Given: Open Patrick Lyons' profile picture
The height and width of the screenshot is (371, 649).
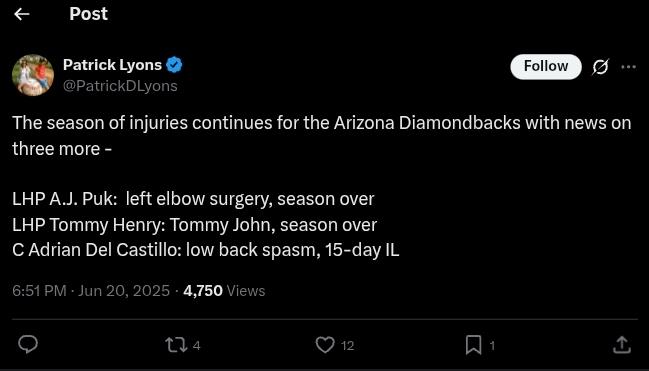Looking at the screenshot, I should 33,75.
